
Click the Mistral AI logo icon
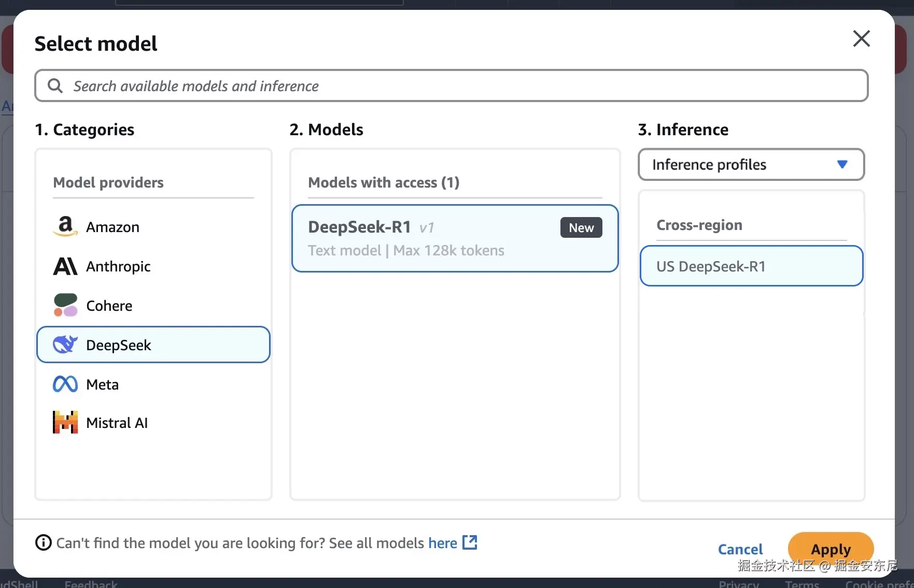tap(65, 423)
